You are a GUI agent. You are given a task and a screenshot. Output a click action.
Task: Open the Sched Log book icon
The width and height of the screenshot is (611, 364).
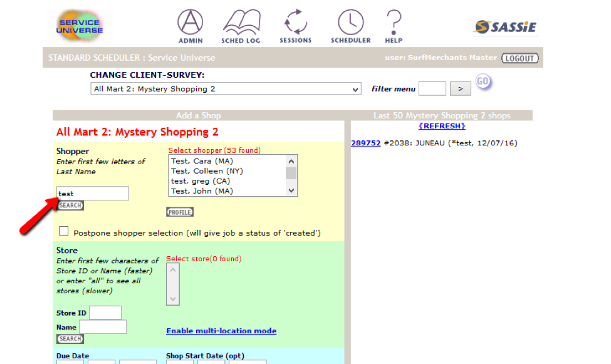point(241,26)
